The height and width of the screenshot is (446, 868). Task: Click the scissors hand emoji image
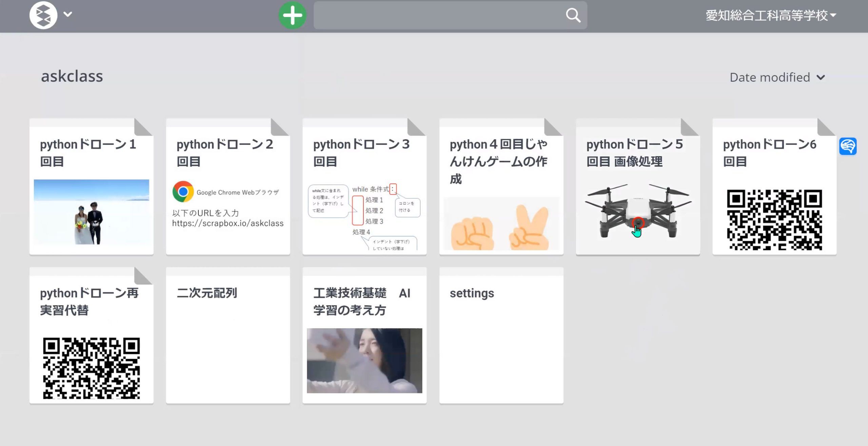[x=529, y=228]
